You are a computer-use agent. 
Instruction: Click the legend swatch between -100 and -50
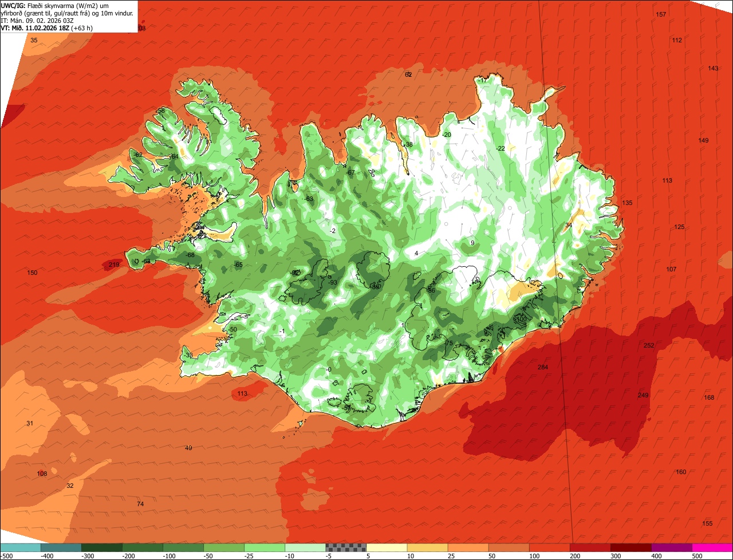tap(183, 547)
